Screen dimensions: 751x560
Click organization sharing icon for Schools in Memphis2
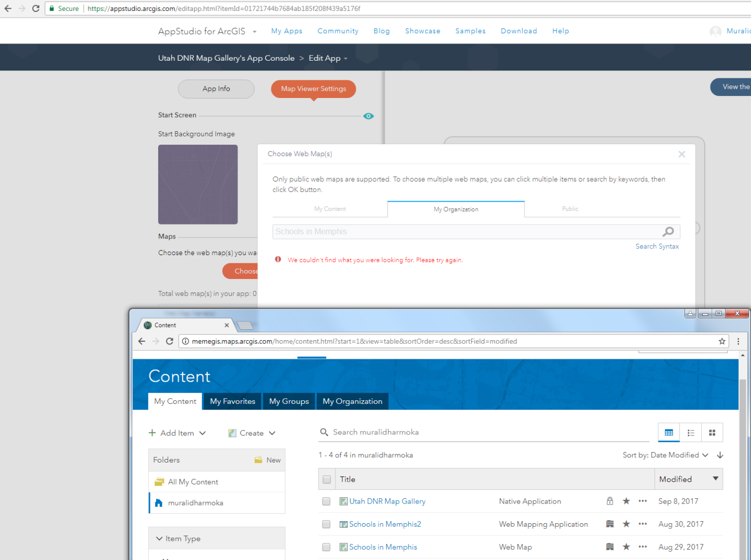coord(610,524)
